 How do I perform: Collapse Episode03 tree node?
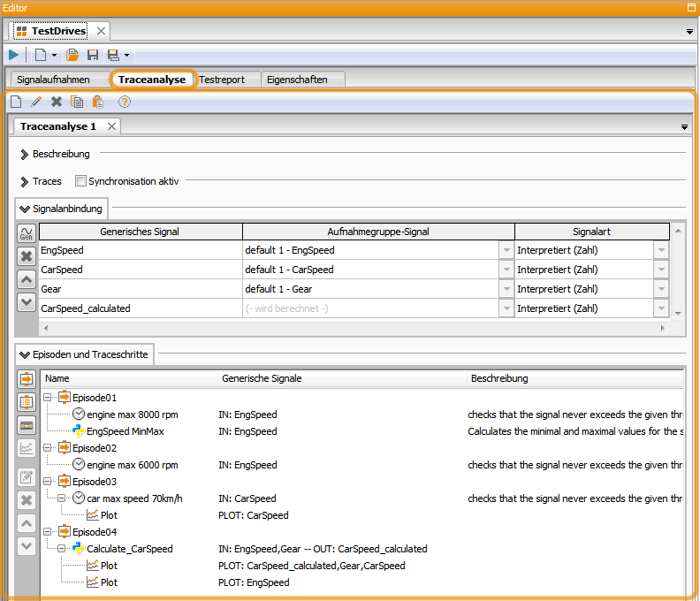(x=48, y=481)
